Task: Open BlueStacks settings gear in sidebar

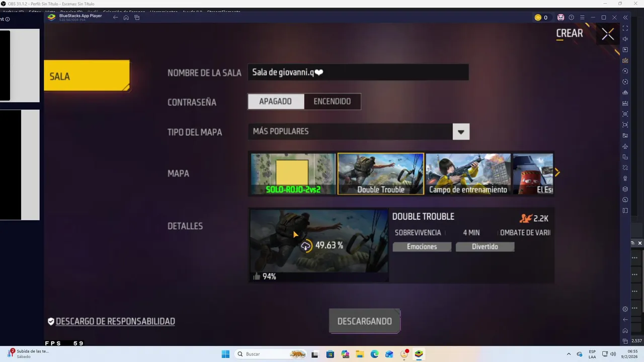Action: (x=625, y=309)
